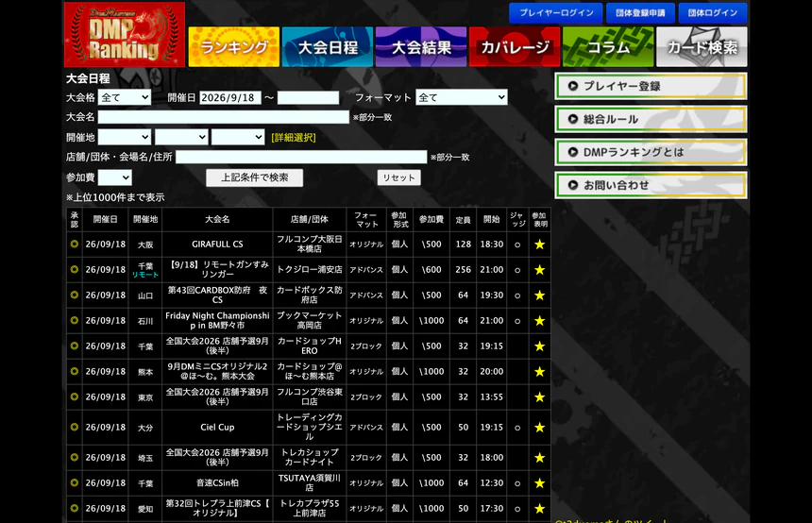Click the 団体ログイン button
Viewport: 812px width, 523px height.
[713, 13]
